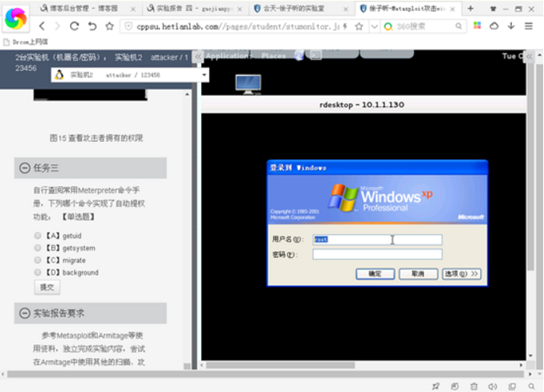Click the browser forward arrow
The image size is (544, 392).
58,26
